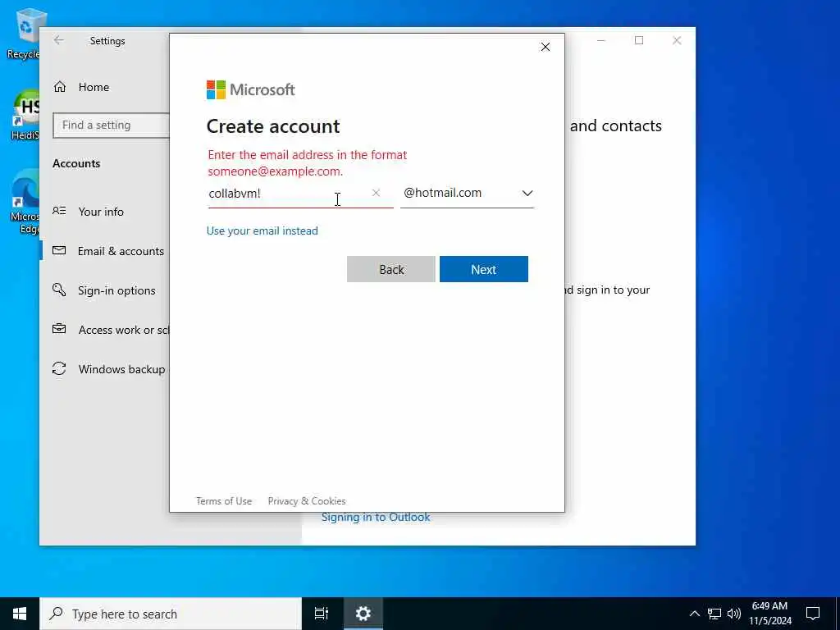Click the Settings gear taskbar button
Screen dimensions: 840x630
coord(363,614)
